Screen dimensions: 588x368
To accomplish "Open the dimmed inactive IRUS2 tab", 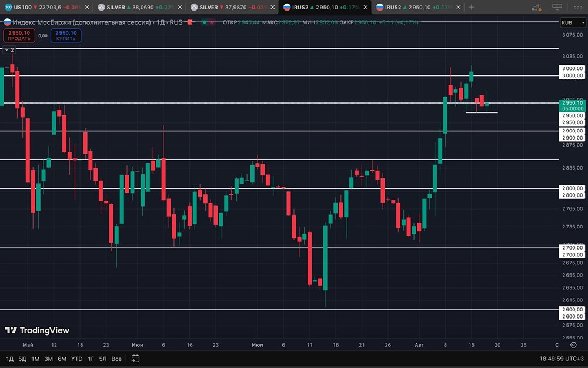I will [x=417, y=7].
